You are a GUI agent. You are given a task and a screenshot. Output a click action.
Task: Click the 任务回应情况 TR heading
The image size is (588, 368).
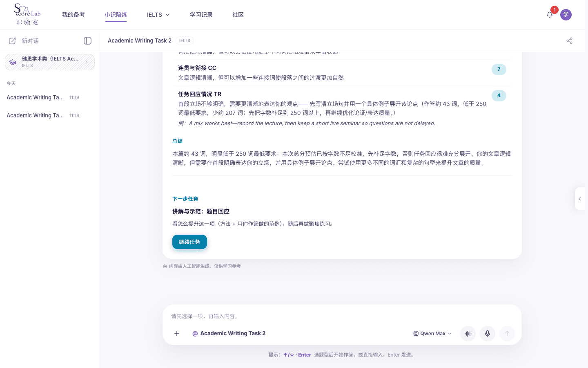coord(200,94)
